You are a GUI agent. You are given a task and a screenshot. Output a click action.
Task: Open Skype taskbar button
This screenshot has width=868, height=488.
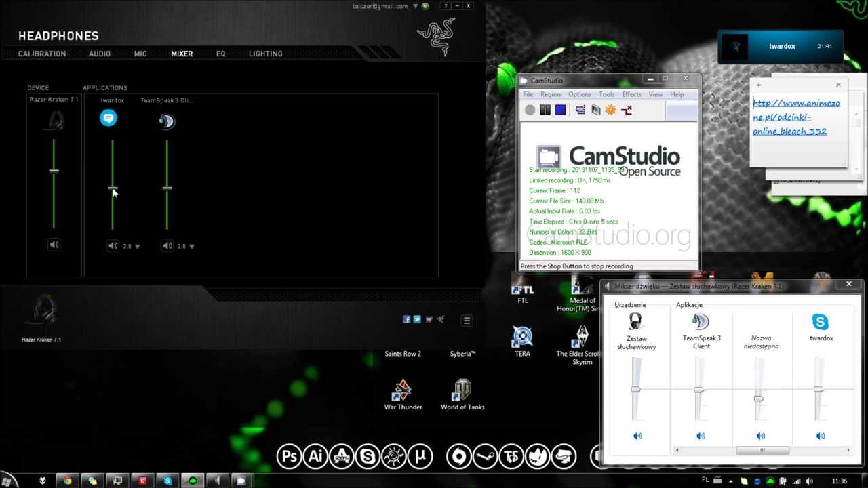167,481
